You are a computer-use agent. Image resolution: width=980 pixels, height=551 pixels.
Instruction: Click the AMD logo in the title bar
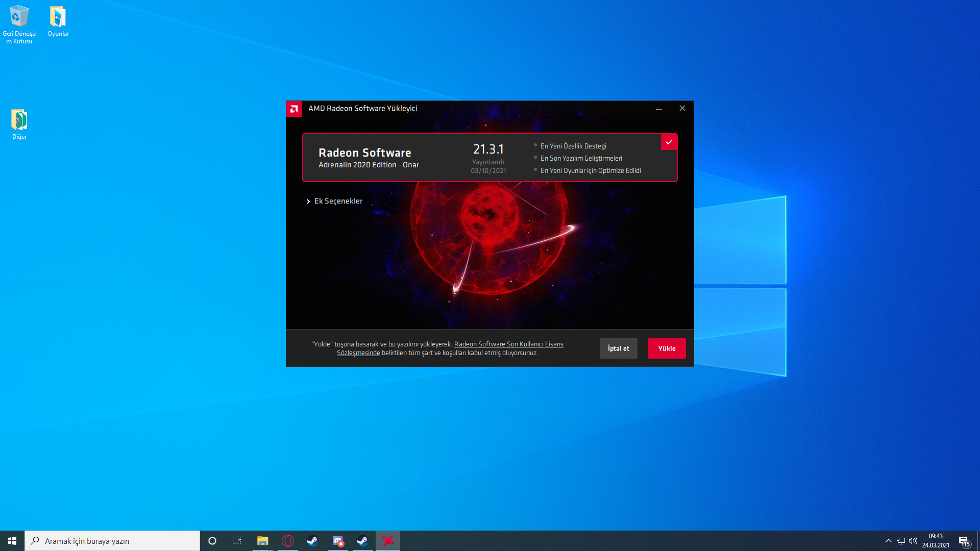click(x=294, y=109)
